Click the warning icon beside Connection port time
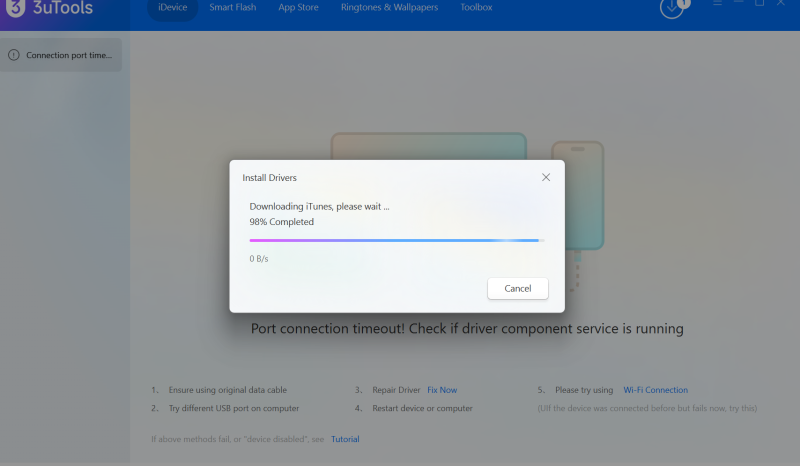 (14, 55)
